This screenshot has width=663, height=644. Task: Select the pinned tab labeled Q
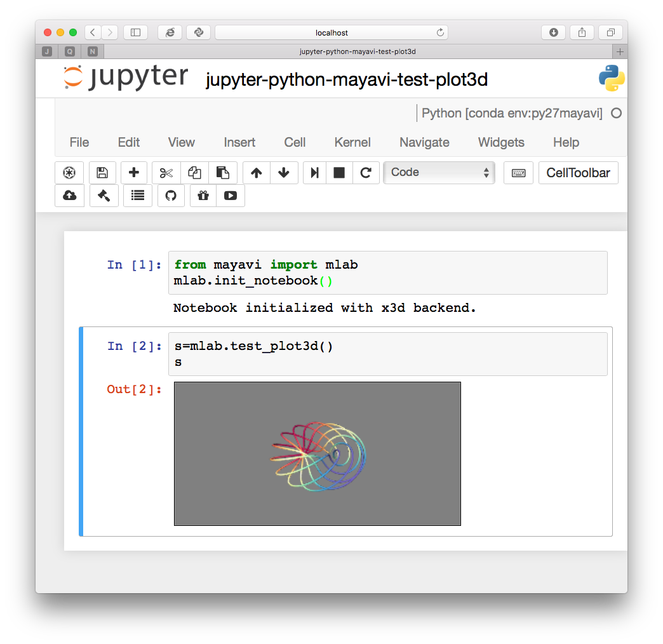pos(70,51)
